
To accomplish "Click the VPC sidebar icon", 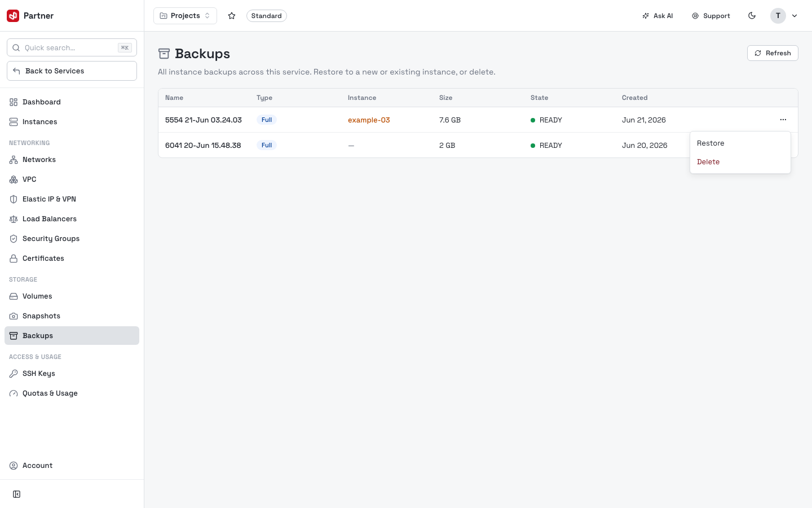I will pyautogui.click(x=14, y=179).
